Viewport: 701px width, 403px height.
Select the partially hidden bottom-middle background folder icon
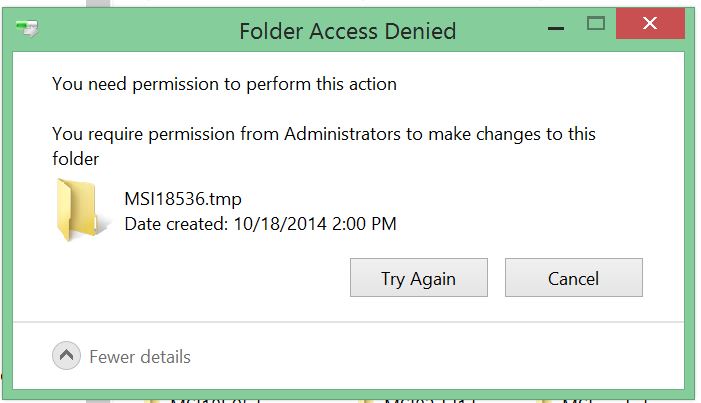(366, 400)
